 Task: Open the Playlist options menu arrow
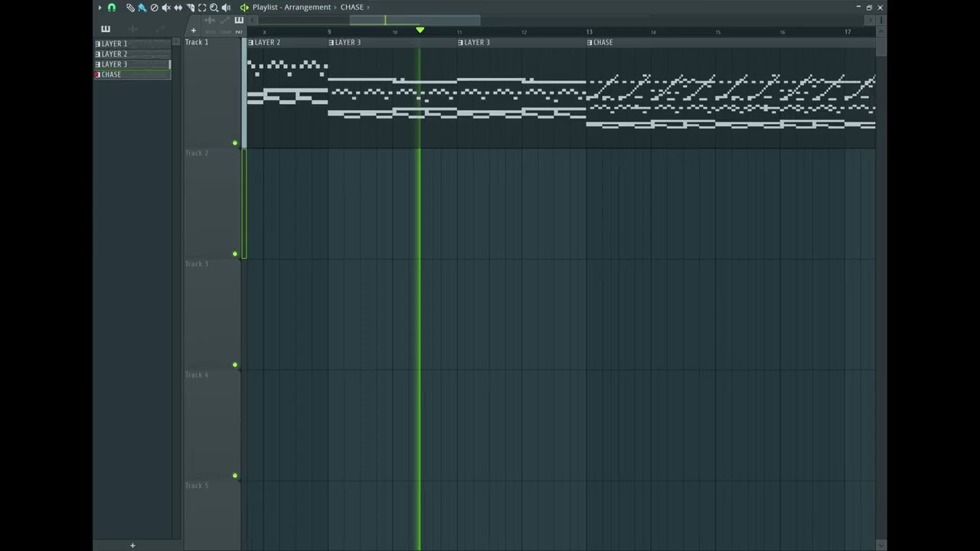100,7
